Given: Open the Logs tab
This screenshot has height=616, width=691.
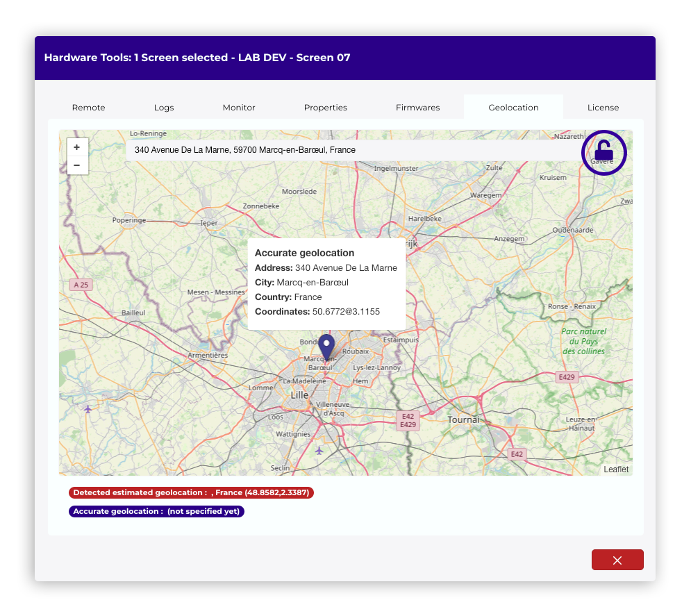Looking at the screenshot, I should (x=164, y=108).
